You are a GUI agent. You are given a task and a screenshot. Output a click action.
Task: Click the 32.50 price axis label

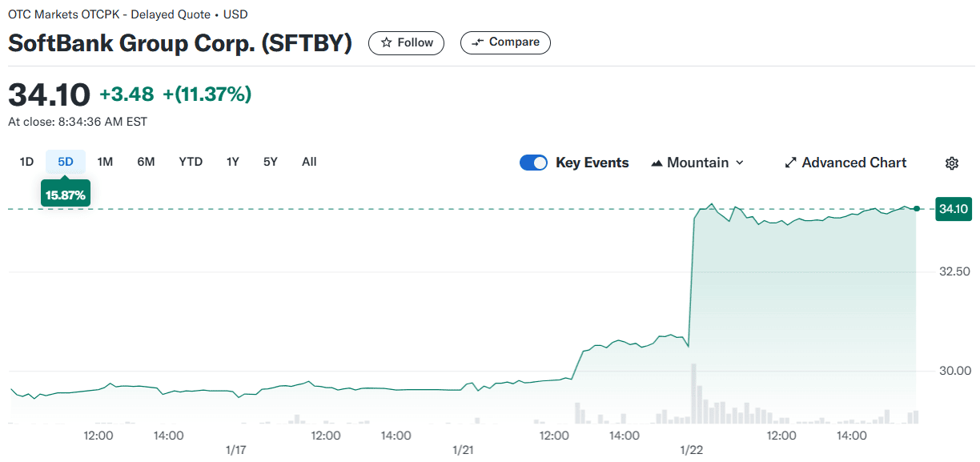[954, 271]
